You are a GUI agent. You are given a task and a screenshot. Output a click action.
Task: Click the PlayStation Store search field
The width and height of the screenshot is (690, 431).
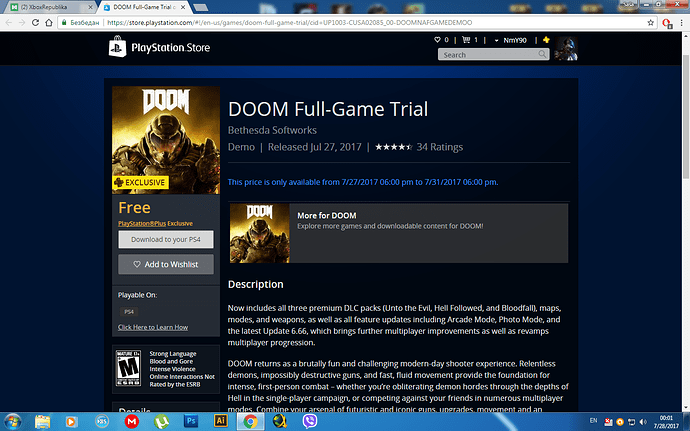coord(493,54)
